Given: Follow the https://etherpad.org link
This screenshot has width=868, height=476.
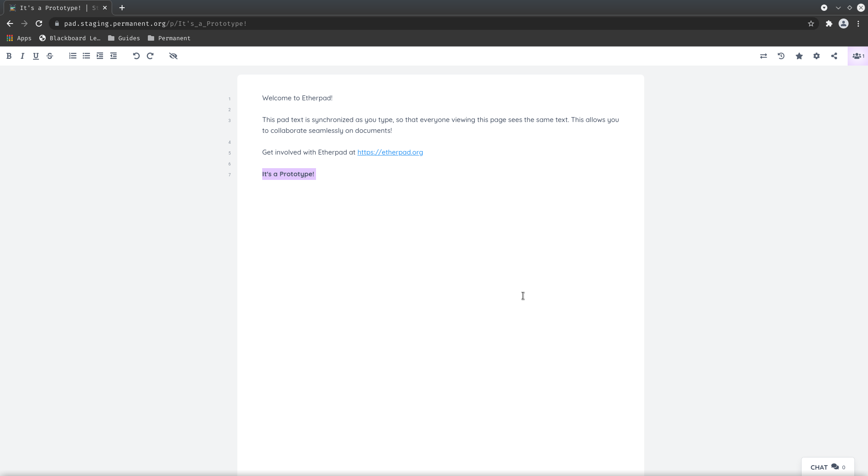Looking at the screenshot, I should coord(390,152).
